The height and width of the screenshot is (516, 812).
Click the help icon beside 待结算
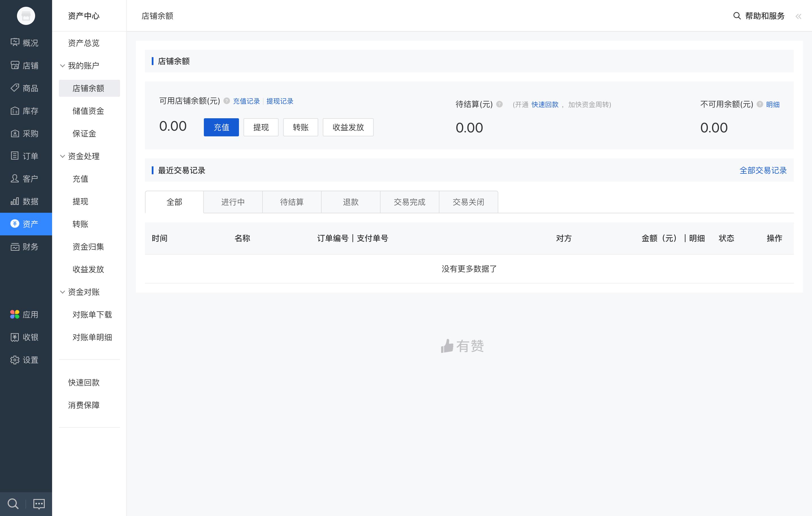499,104
